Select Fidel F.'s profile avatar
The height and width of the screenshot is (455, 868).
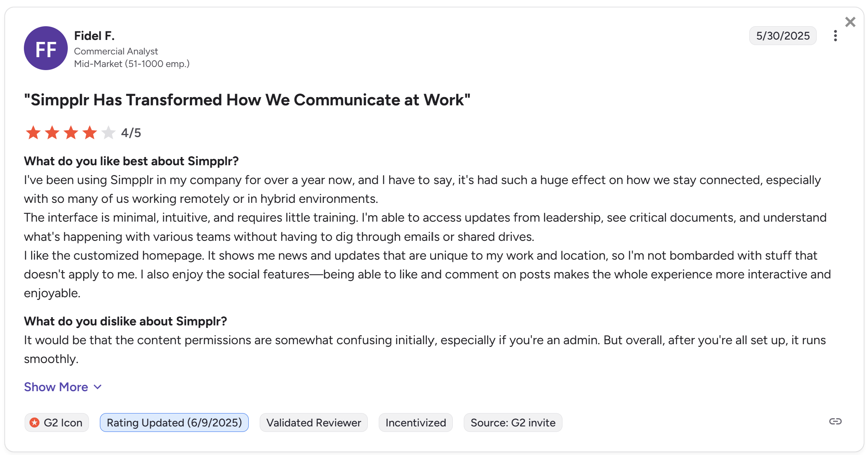click(45, 48)
